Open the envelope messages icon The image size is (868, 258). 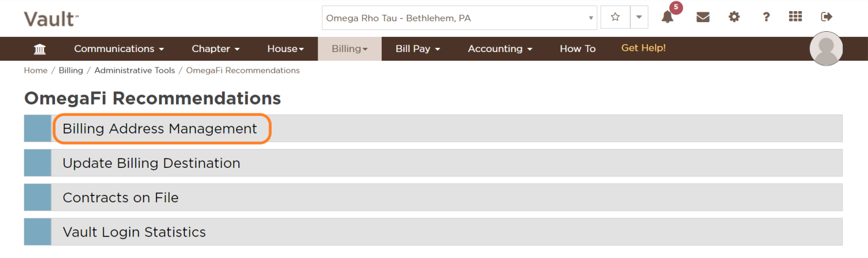point(703,17)
